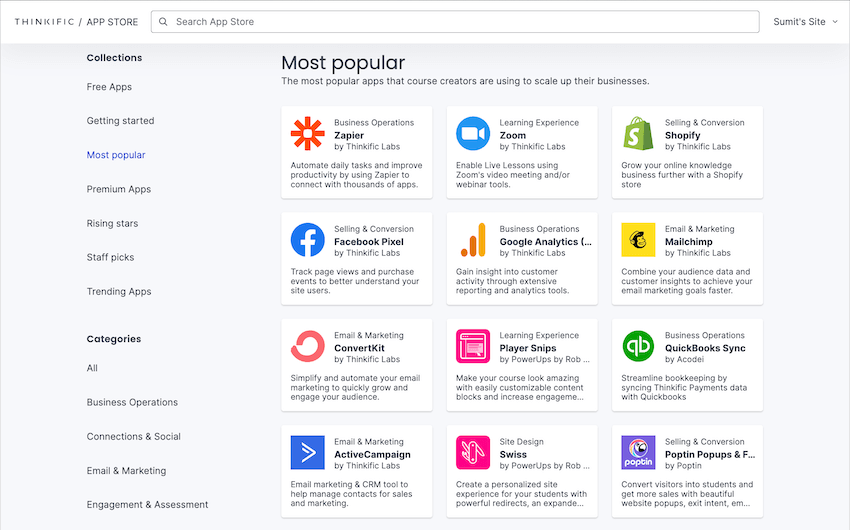Click 'Email & Marketing' label on Mailchimp card
Viewport: 850px width, 530px height.
tap(699, 229)
